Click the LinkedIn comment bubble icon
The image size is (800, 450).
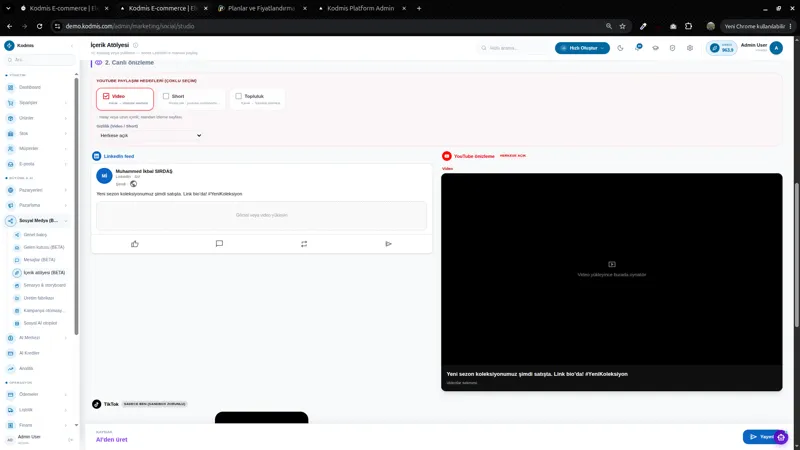click(x=219, y=244)
